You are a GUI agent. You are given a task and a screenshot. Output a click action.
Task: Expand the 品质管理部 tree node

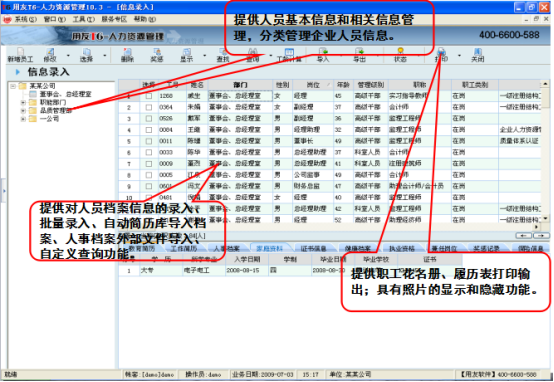click(x=23, y=111)
